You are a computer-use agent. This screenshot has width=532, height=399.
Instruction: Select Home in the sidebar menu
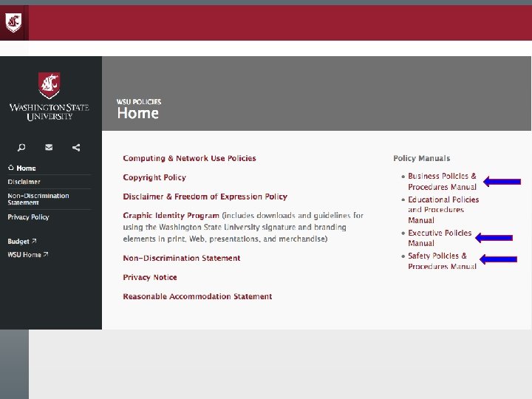pos(26,168)
